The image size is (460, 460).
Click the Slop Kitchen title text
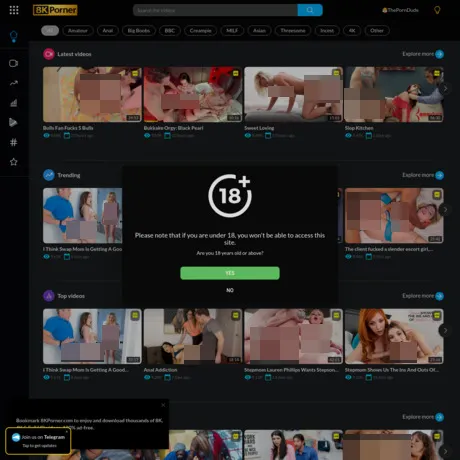pos(359,128)
